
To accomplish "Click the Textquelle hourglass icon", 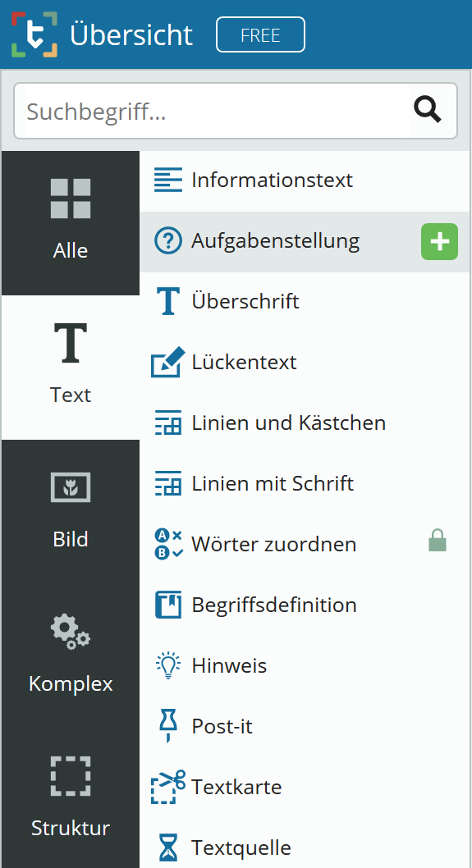I will click(x=167, y=847).
